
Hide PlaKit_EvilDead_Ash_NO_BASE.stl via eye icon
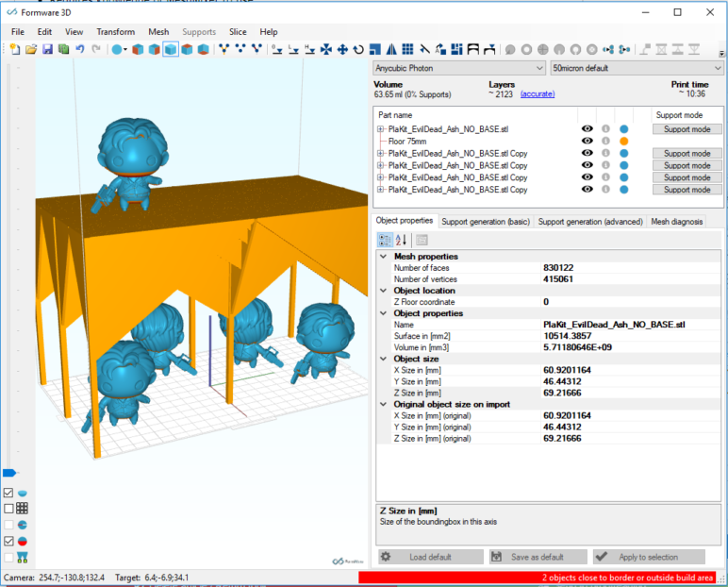coord(587,128)
